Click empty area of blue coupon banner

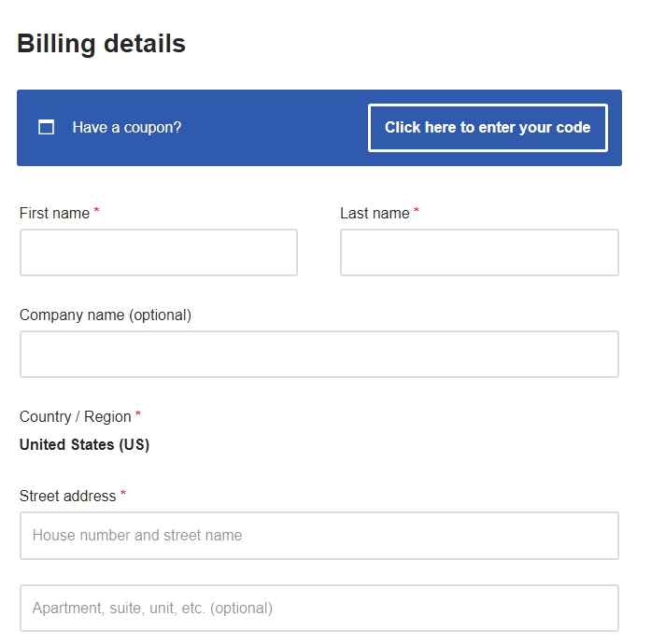[274, 127]
